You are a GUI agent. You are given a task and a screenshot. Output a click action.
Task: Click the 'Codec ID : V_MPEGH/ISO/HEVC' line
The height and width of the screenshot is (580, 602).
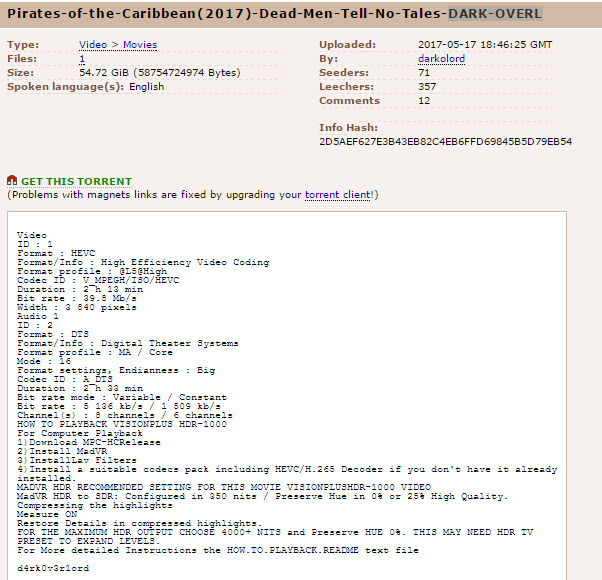point(98,280)
